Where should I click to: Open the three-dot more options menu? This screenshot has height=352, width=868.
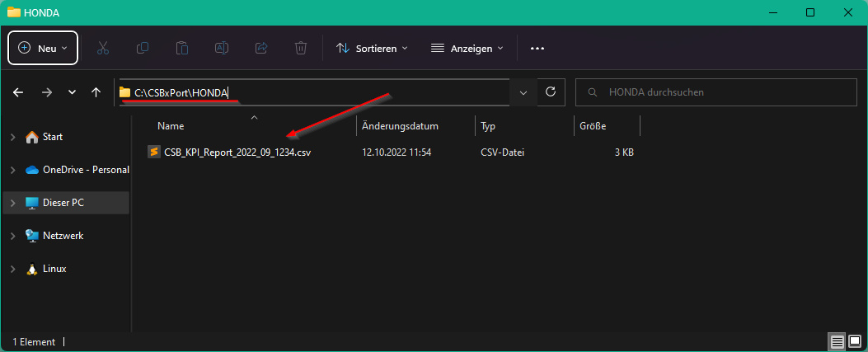[x=537, y=48]
